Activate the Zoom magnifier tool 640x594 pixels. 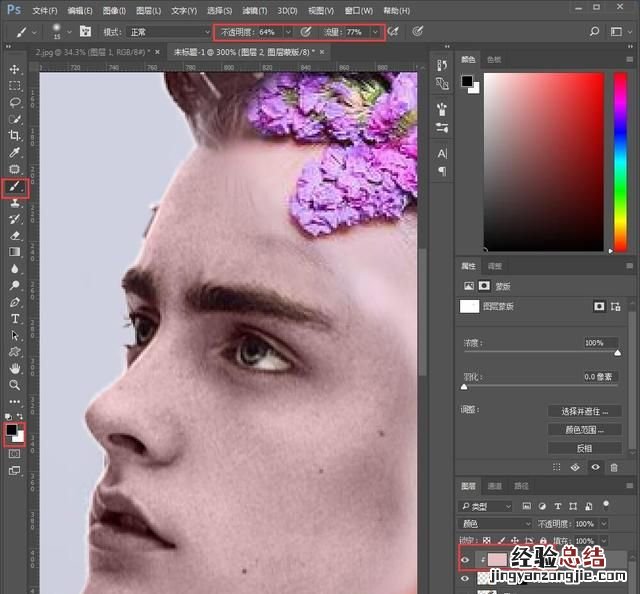click(15, 384)
